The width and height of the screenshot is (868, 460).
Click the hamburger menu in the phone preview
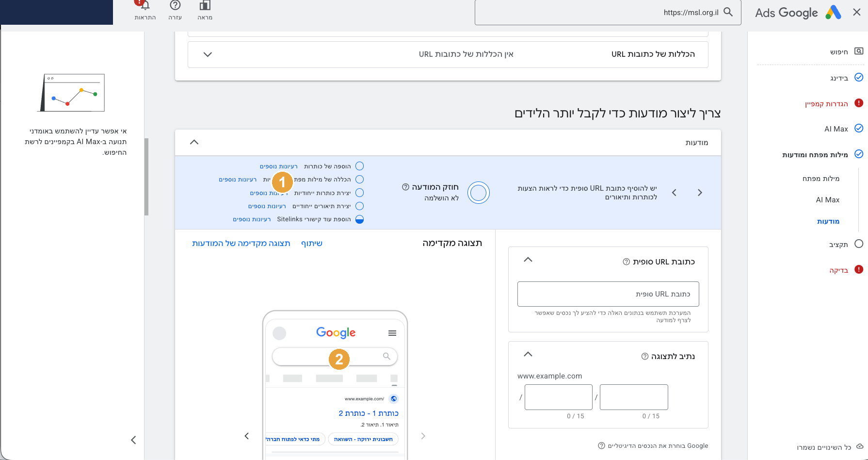click(x=392, y=333)
